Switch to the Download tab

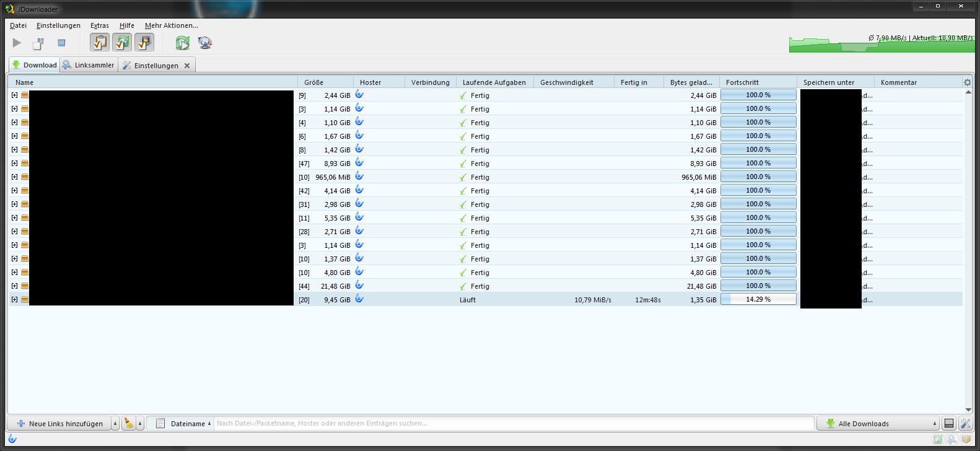click(x=34, y=65)
